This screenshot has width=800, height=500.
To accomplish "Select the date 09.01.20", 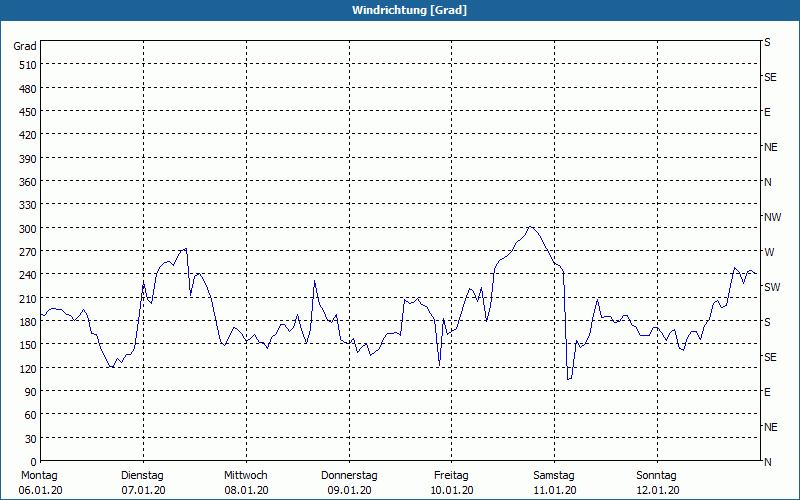I will [x=349, y=490].
